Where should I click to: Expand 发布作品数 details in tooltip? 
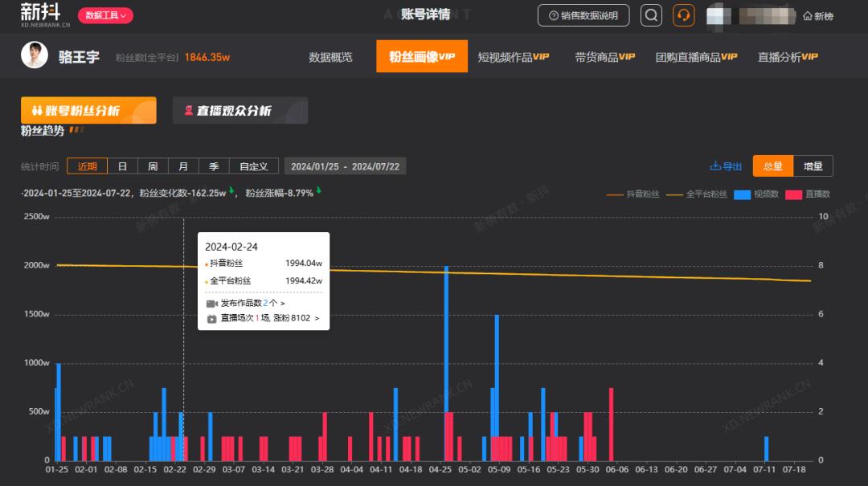point(252,304)
